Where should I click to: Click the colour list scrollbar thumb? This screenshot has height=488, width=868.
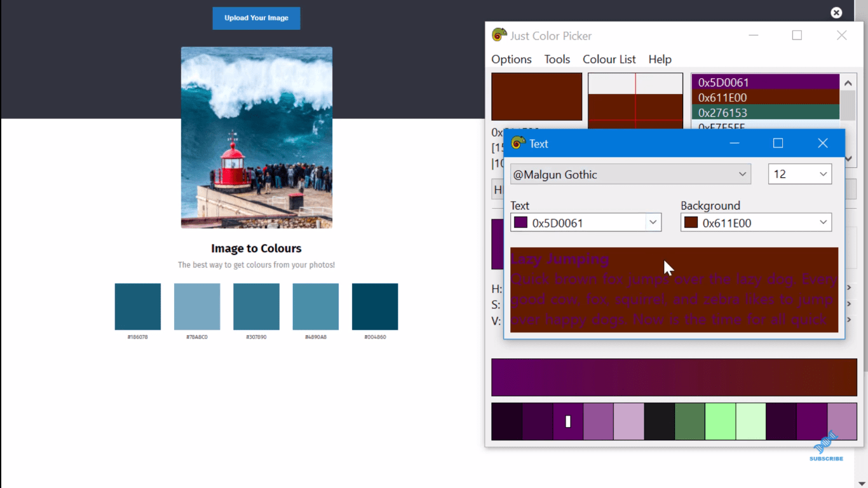(848, 105)
